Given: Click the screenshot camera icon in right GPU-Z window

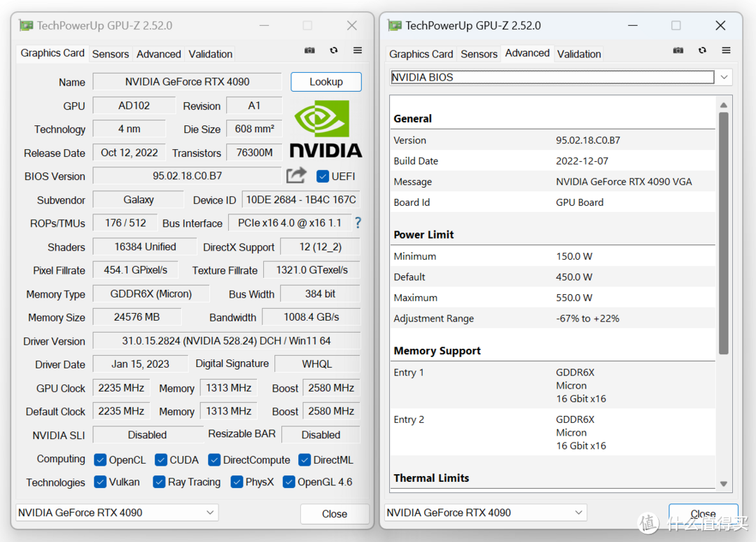Looking at the screenshot, I should 678,50.
